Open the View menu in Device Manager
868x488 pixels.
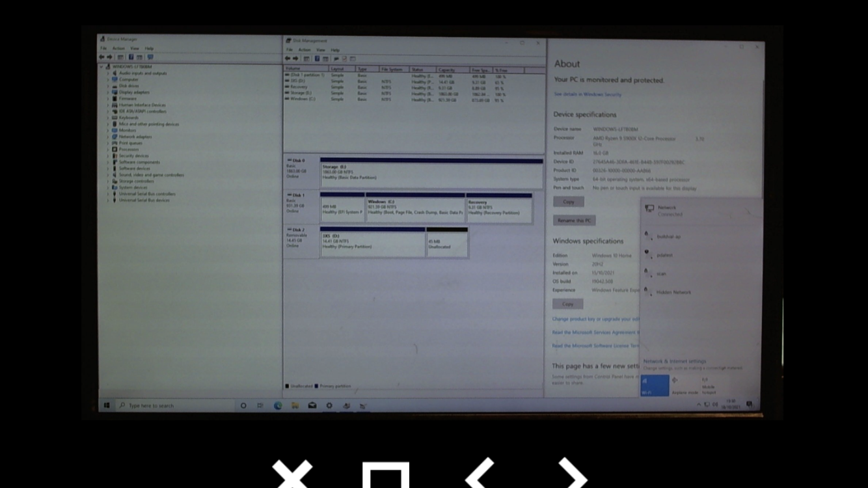[x=134, y=49]
